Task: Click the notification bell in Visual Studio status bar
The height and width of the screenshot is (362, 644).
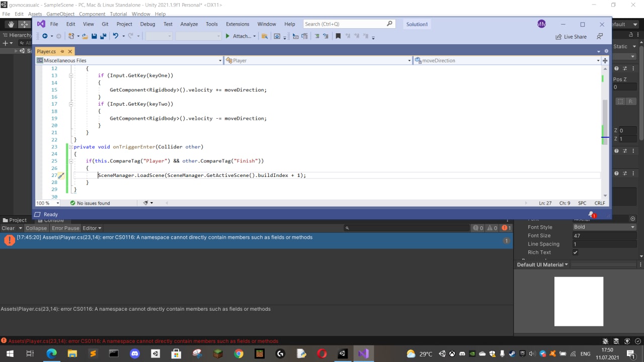Action: click(592, 214)
